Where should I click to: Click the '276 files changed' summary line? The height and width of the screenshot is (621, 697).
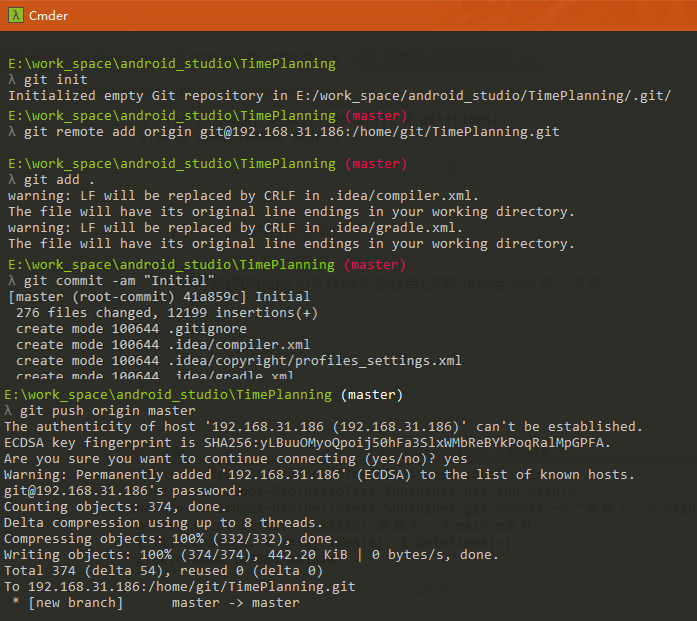point(167,313)
